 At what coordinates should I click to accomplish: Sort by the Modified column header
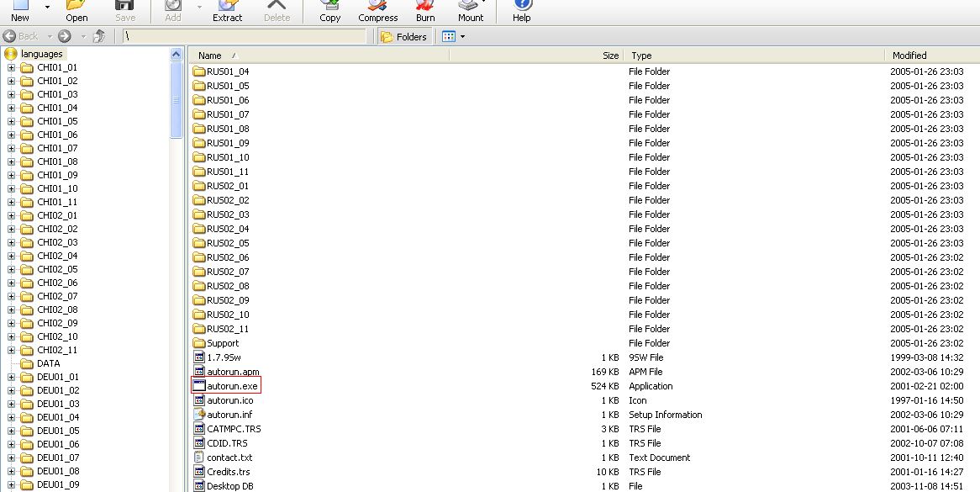[909, 56]
